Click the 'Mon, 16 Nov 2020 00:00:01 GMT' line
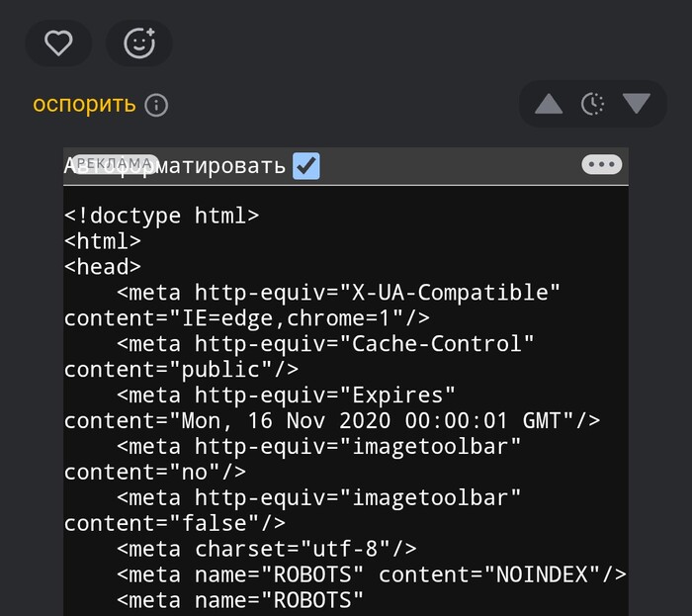This screenshot has width=692, height=616. coord(332,420)
